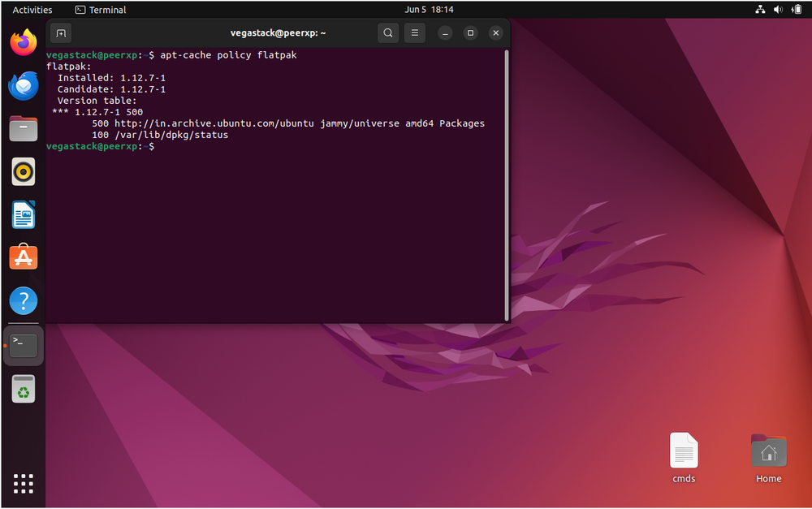Open the clock and calendar panel
Image resolution: width=812 pixels, height=509 pixels.
pos(429,10)
